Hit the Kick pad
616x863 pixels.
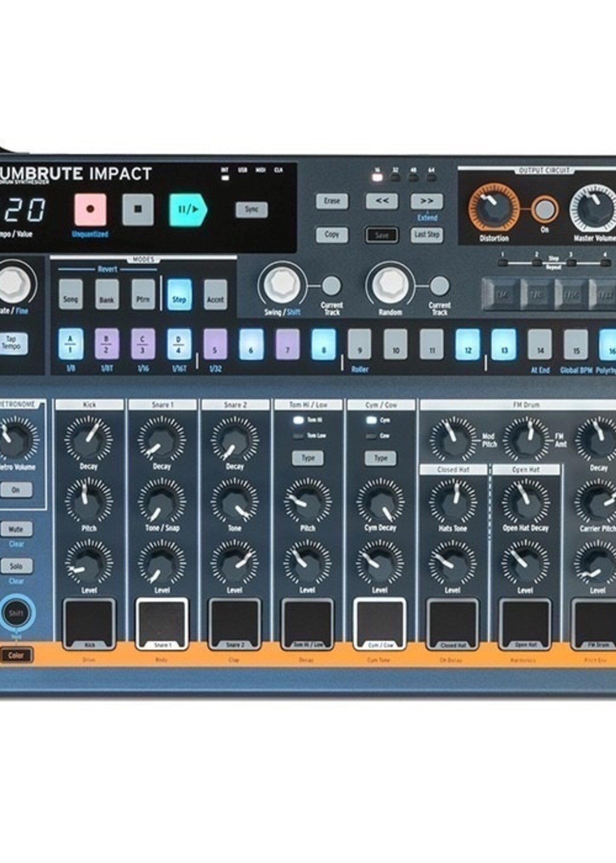(89, 624)
